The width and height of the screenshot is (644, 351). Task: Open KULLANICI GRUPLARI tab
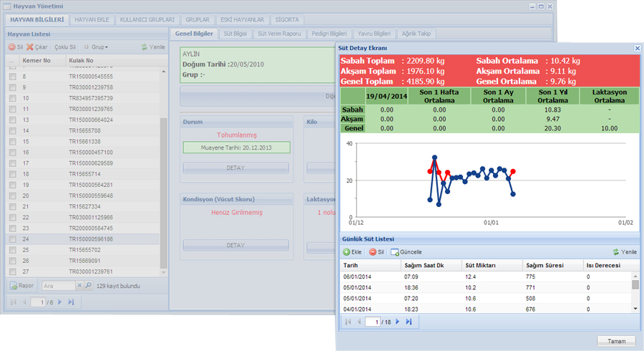147,20
